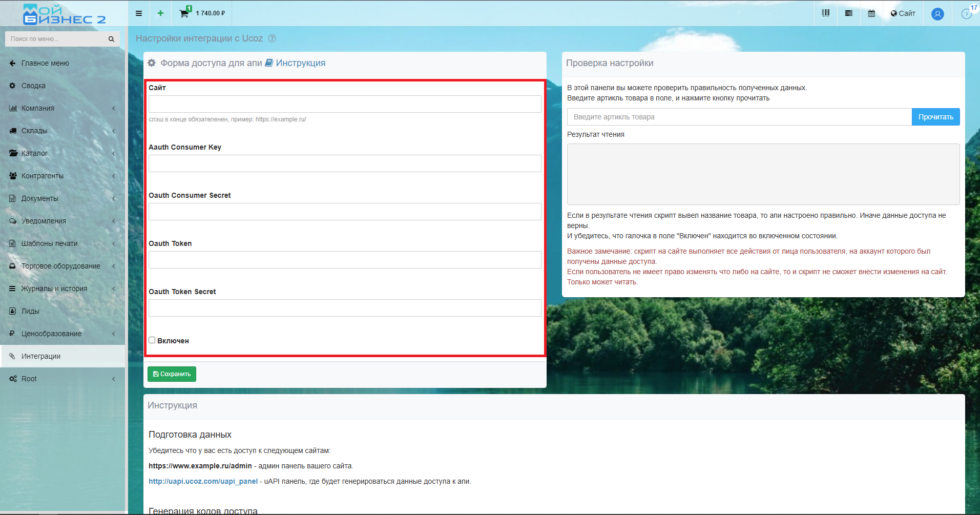Click the server list icon in top bar
The height and width of the screenshot is (515, 980).
coord(848,13)
